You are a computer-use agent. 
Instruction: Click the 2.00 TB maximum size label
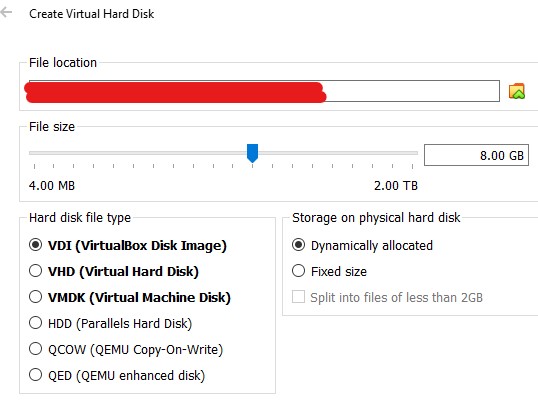[x=396, y=186]
